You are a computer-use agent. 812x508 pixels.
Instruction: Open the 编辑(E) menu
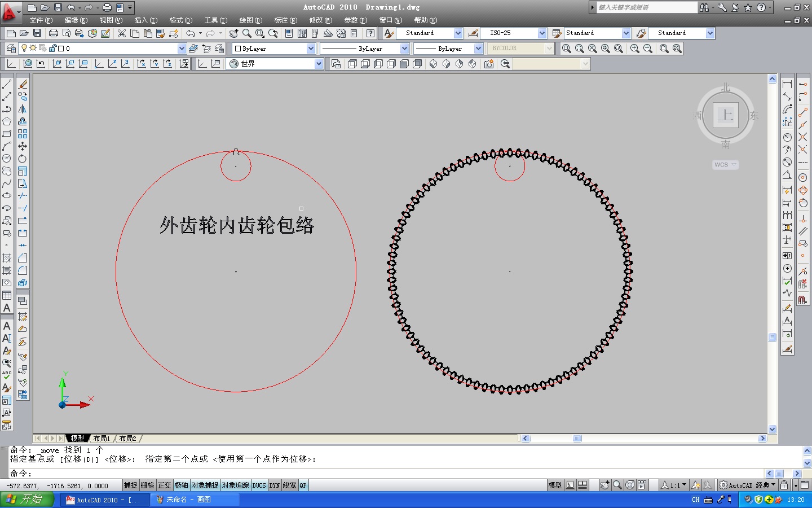[x=76, y=20]
